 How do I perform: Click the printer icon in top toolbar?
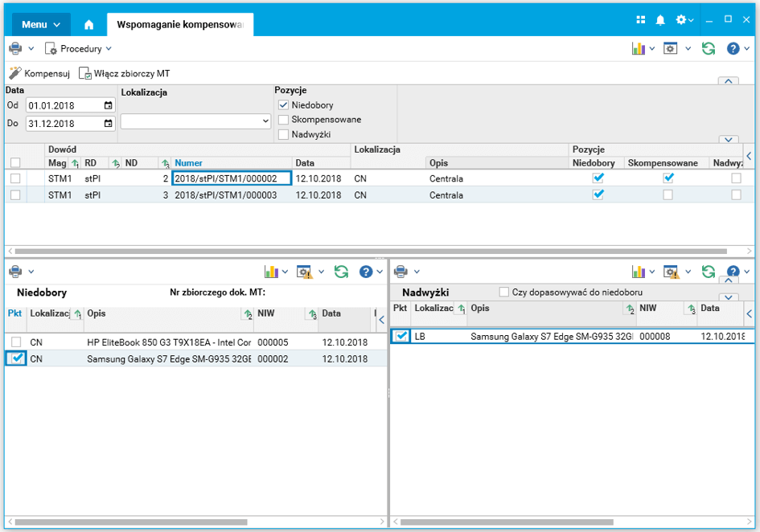[x=15, y=48]
